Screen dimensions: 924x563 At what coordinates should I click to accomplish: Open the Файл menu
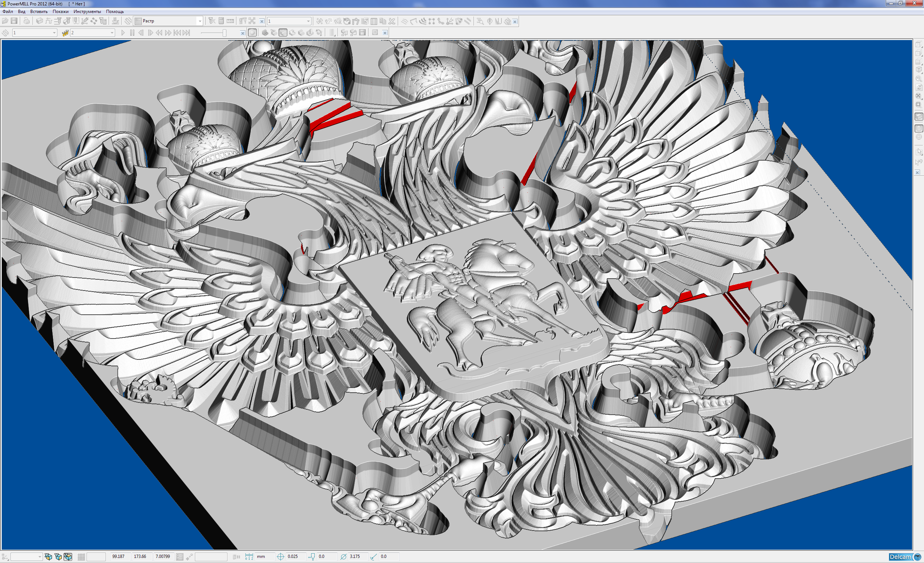(8, 11)
